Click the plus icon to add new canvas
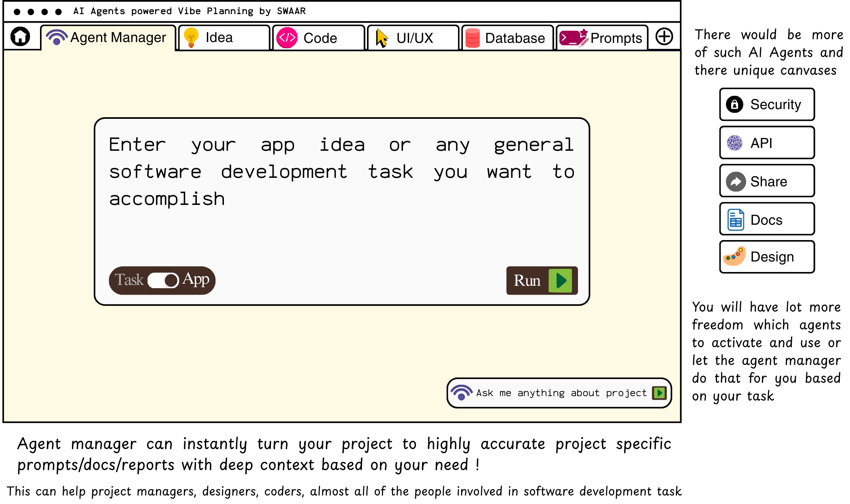Viewport: 850px width, 504px height. point(664,37)
